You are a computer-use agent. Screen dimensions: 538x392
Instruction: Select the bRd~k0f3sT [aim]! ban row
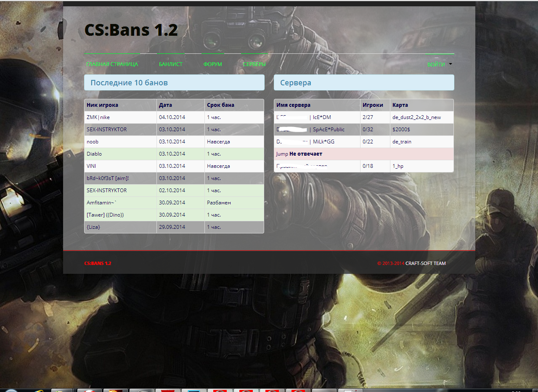coord(174,178)
